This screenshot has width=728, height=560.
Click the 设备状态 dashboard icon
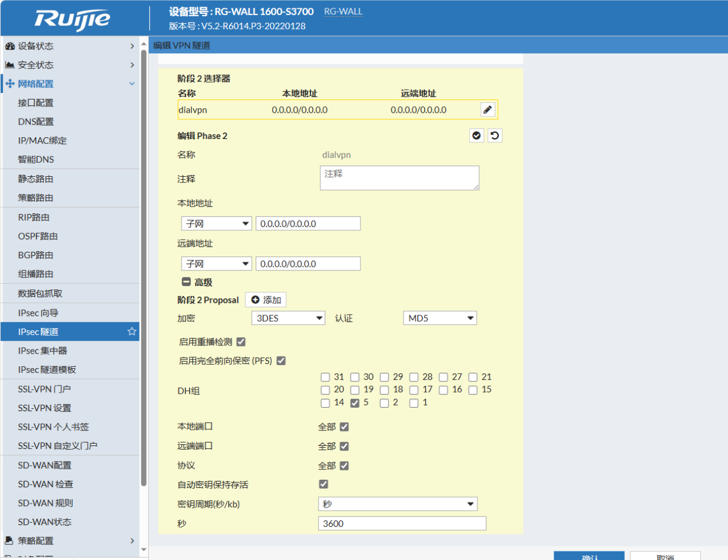(10, 46)
